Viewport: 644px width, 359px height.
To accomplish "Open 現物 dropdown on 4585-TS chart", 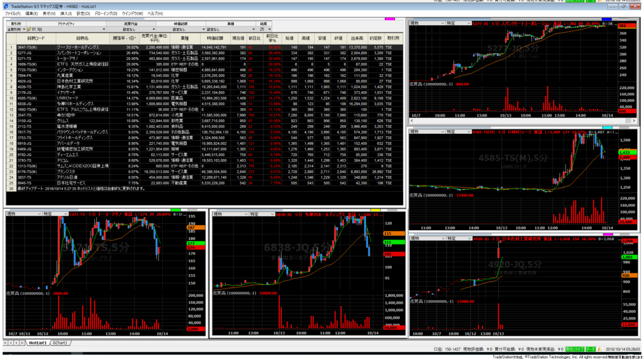I will [x=427, y=132].
